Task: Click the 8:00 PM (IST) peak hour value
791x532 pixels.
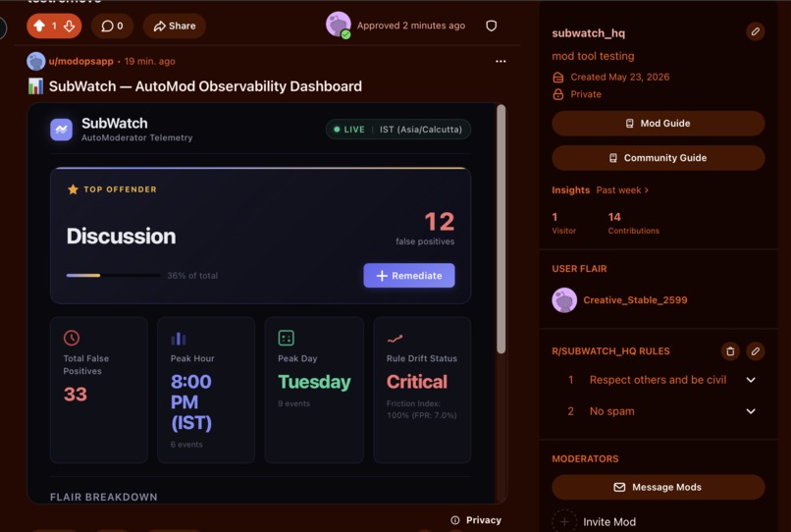Action: click(191, 402)
